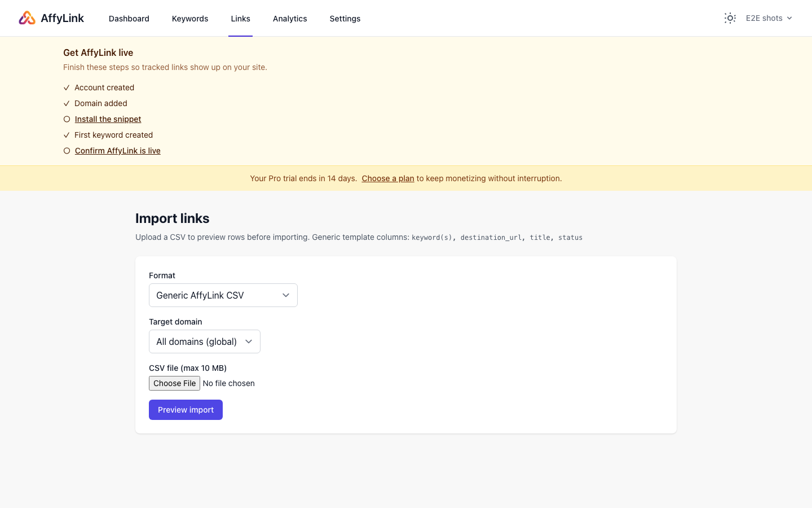Click the checkmark beside Domain added
Image resolution: width=812 pixels, height=508 pixels.
point(67,103)
